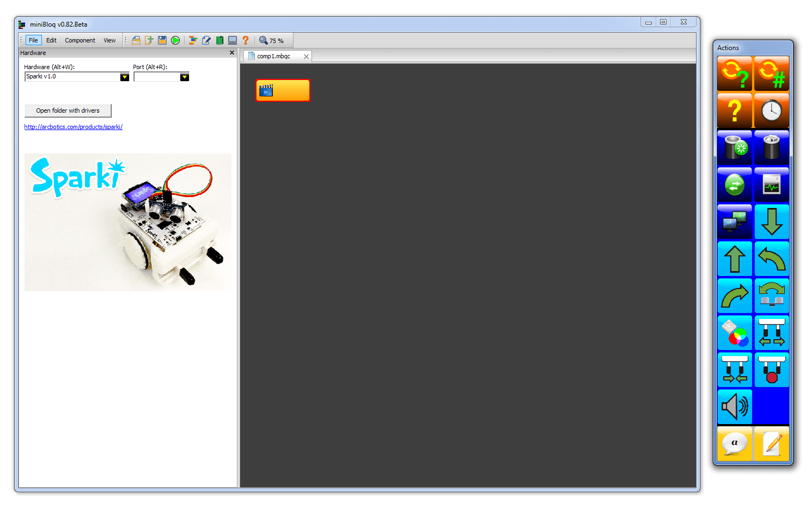Image resolution: width=812 pixels, height=509 pixels.
Task: Add the yellow question if block
Action: click(x=735, y=111)
